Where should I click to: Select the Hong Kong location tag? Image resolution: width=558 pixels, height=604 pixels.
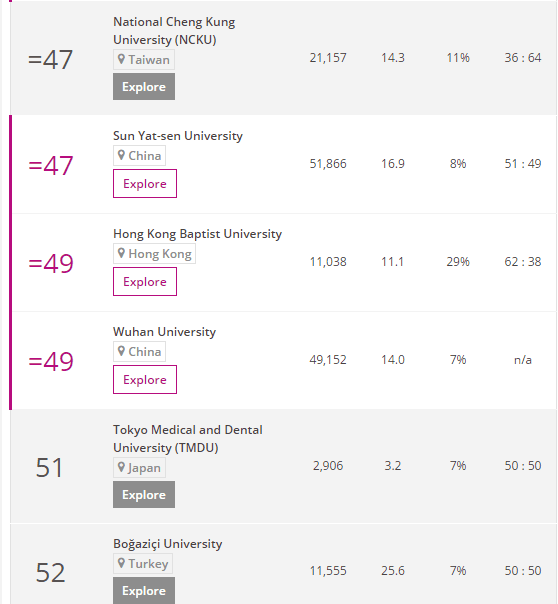point(154,253)
